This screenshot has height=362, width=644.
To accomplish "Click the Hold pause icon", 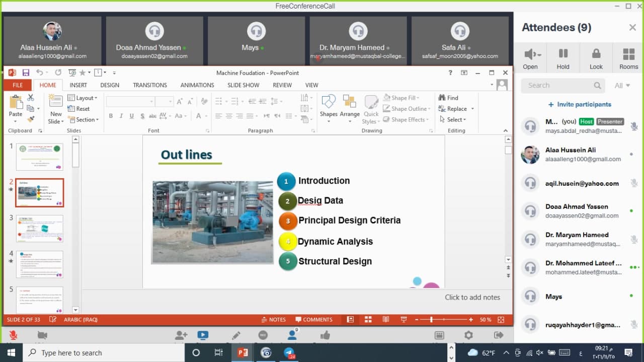I will pyautogui.click(x=563, y=58).
